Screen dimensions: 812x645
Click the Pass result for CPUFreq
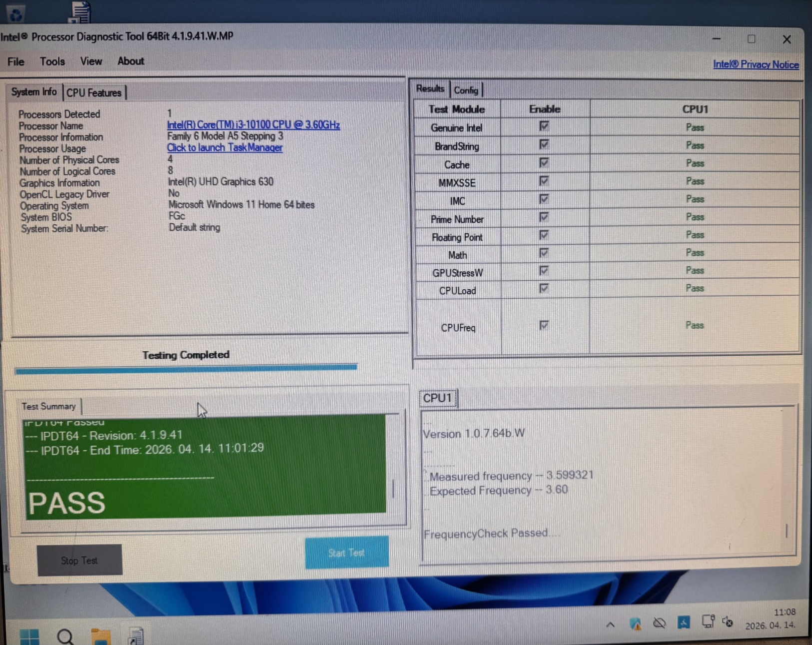[x=695, y=325]
